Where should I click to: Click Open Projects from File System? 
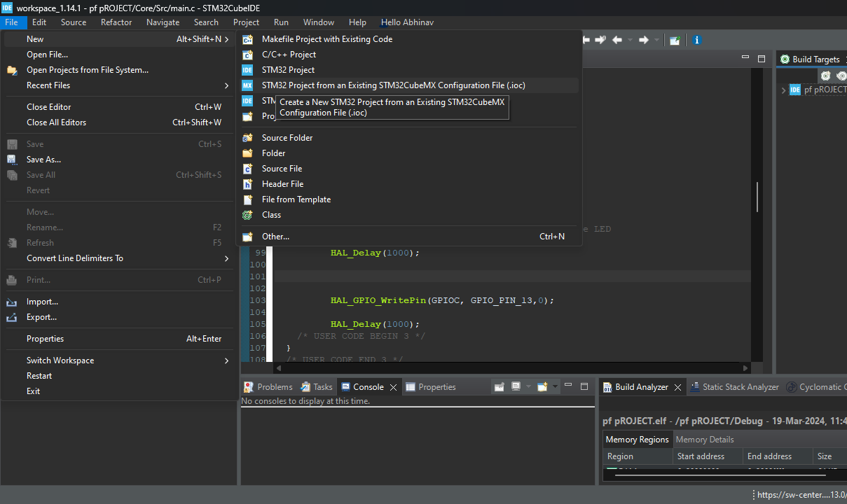pos(119,70)
